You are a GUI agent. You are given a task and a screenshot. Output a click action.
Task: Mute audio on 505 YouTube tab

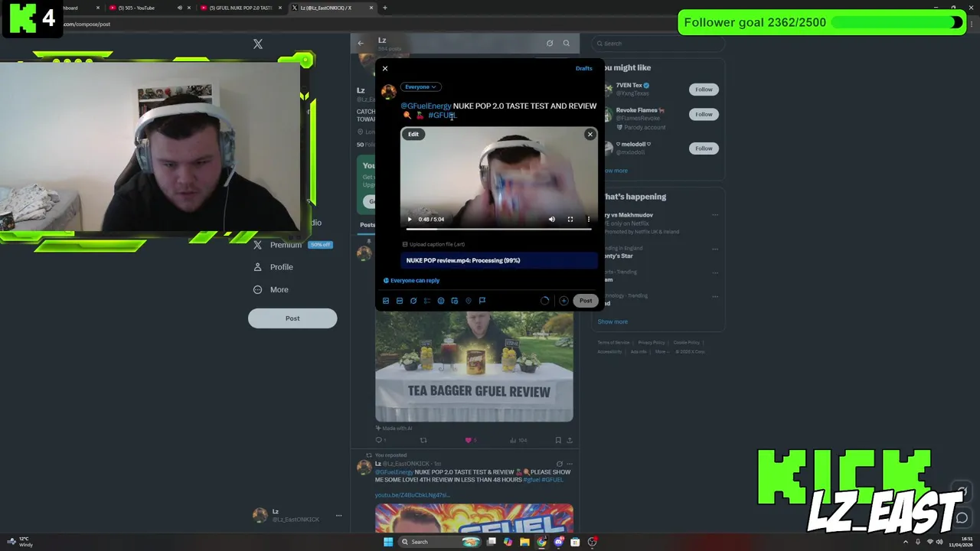coord(180,8)
